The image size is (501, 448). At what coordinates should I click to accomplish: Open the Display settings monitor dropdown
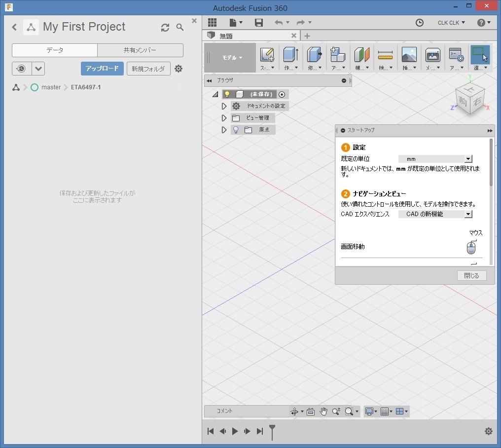click(x=371, y=411)
